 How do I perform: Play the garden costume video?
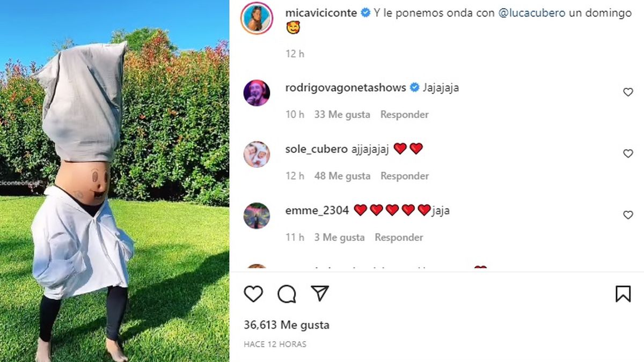tap(115, 181)
